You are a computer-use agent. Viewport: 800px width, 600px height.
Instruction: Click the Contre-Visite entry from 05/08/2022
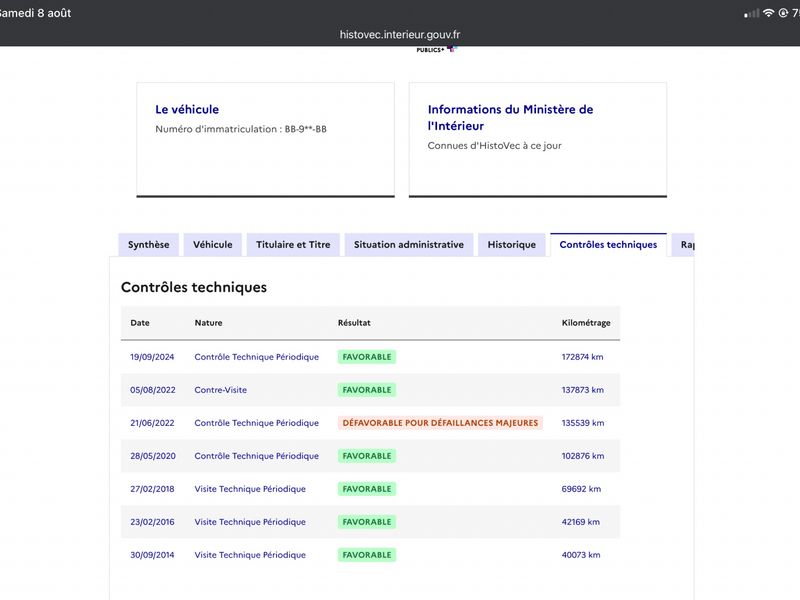220,390
